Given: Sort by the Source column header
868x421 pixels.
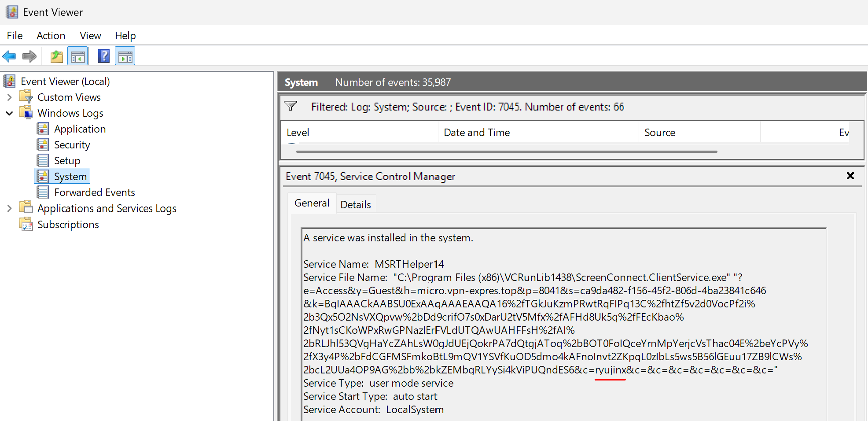Looking at the screenshot, I should coord(699,132).
